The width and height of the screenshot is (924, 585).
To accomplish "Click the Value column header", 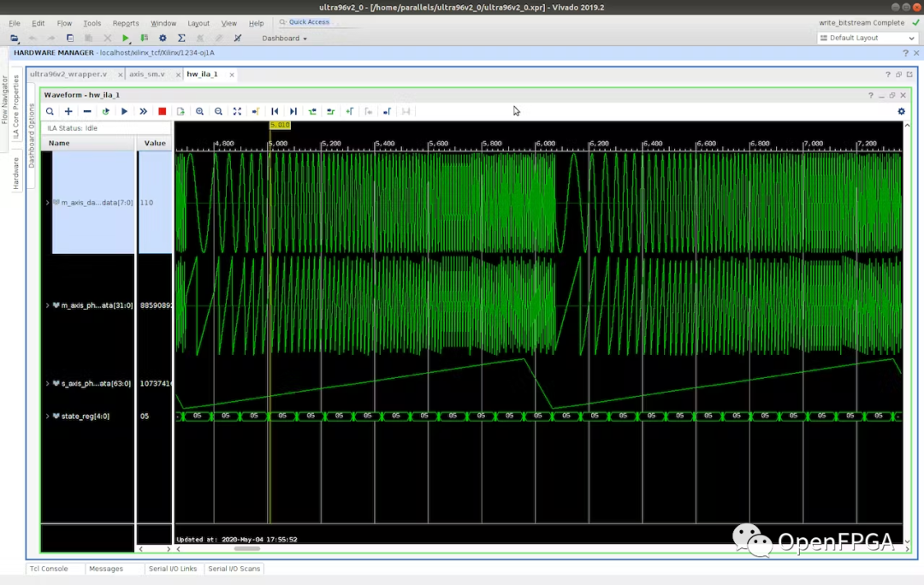I will (155, 143).
